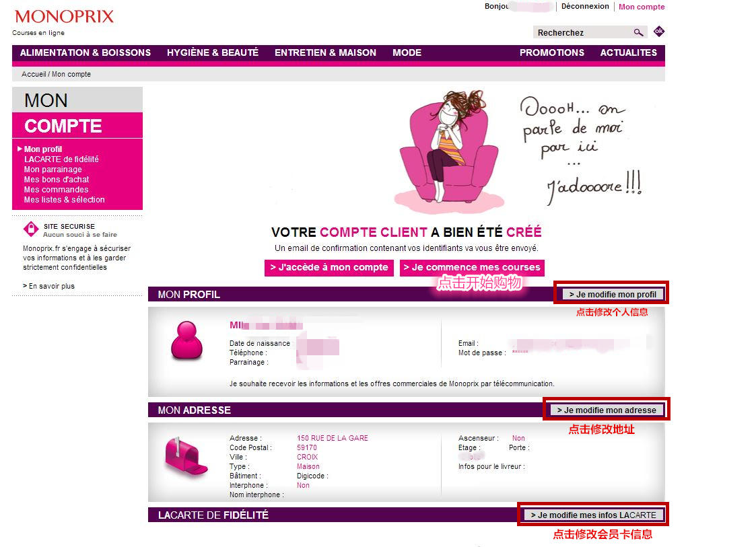Click the search magnifier icon
The height and width of the screenshot is (547, 756).
[x=638, y=32]
